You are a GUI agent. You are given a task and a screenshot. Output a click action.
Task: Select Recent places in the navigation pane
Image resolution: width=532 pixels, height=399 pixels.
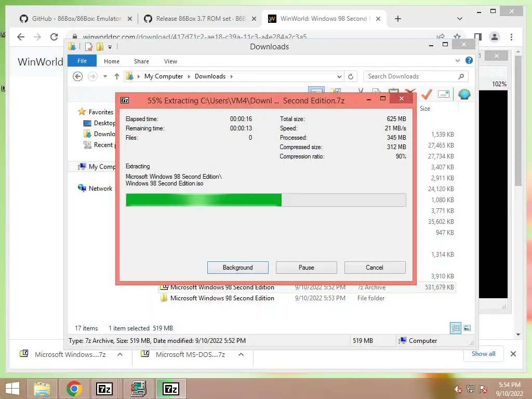pos(99,145)
